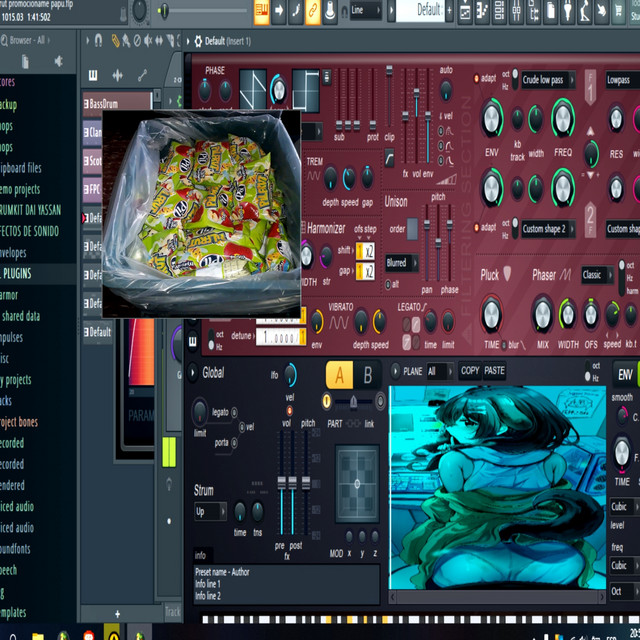Select the sawtooth phase waveform shape
Image resolution: width=640 pixels, height=640 pixels.
tap(252, 85)
